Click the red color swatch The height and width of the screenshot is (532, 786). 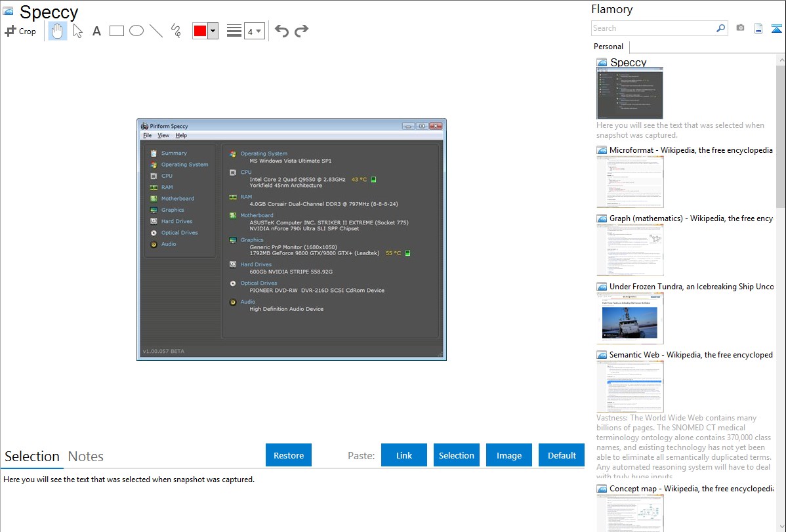click(200, 31)
